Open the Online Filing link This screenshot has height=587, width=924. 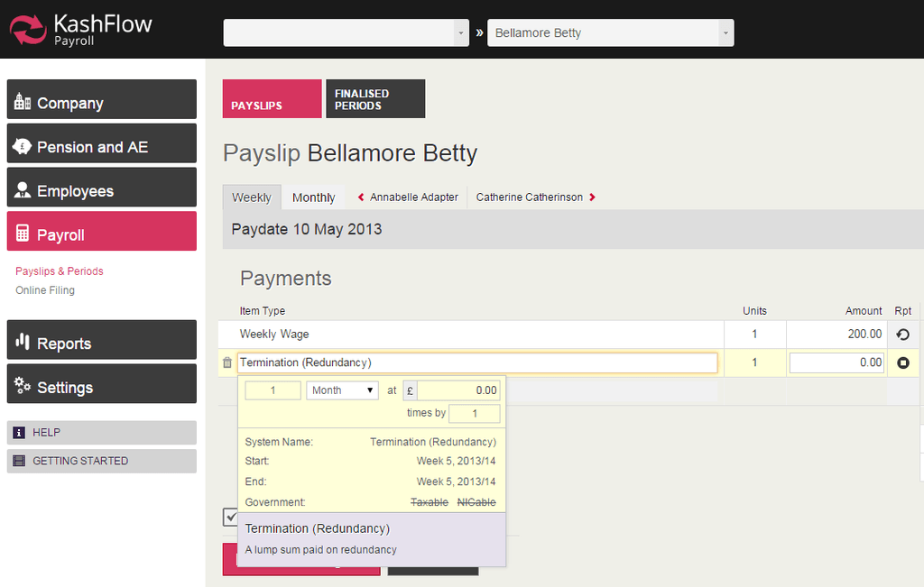click(45, 290)
